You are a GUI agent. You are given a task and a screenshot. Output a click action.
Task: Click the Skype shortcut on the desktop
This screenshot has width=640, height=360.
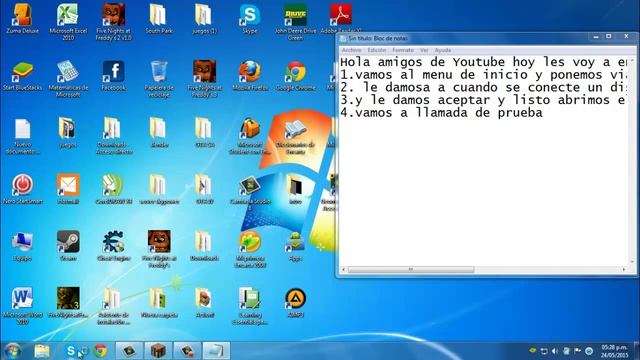coord(249,19)
